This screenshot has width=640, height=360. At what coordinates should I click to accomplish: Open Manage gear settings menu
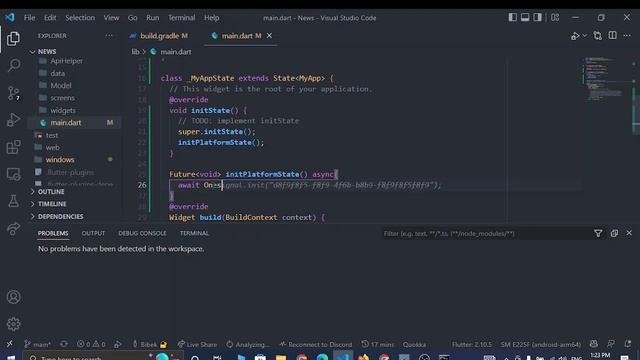pos(13,324)
